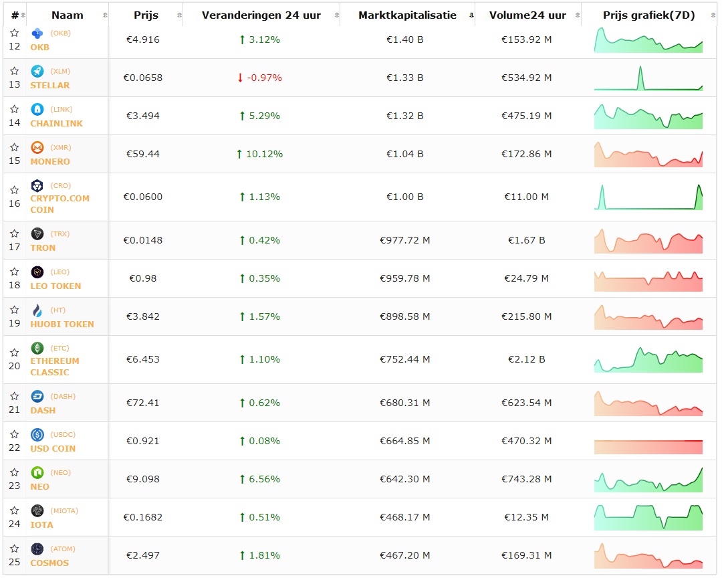728x578 pixels.
Task: Sort by Marktkapitalisatie column header
Action: 407,15
